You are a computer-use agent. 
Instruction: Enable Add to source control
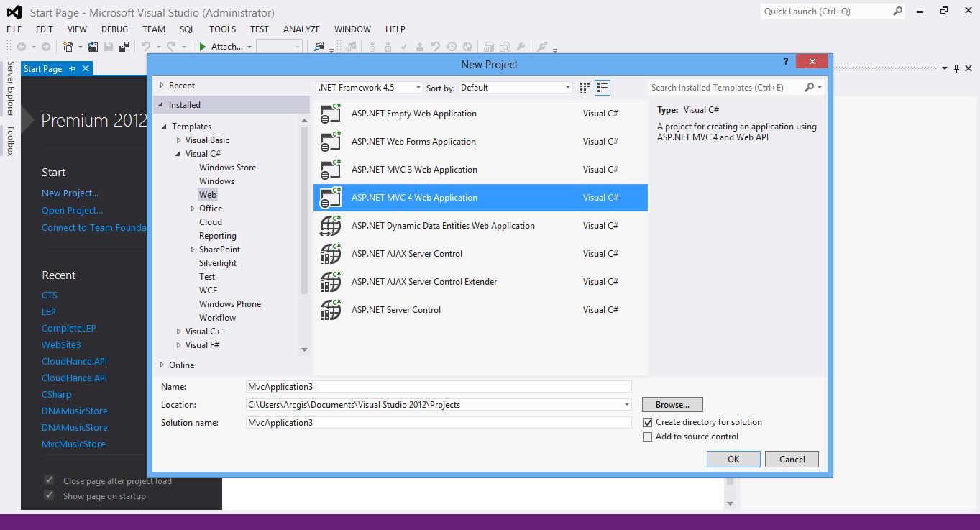tap(647, 436)
